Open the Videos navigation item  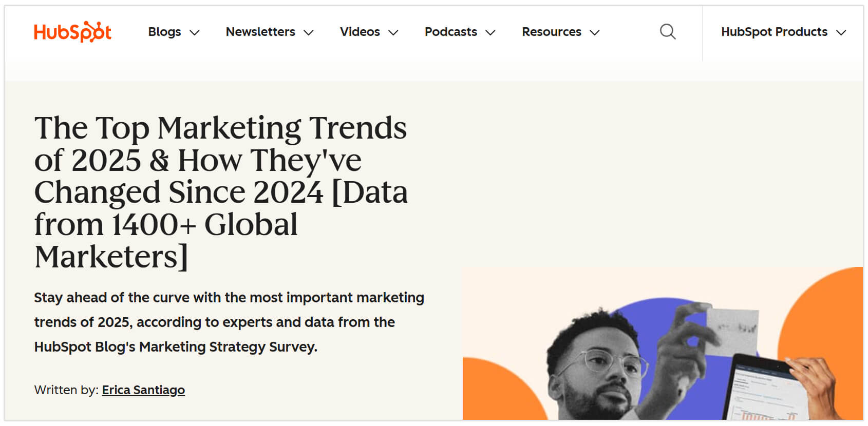coord(360,32)
